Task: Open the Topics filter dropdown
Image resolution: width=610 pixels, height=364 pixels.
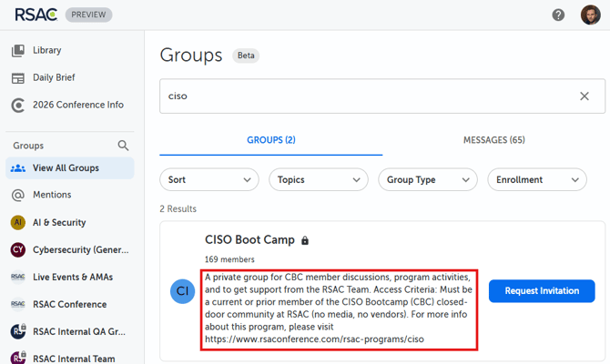Action: tap(319, 180)
